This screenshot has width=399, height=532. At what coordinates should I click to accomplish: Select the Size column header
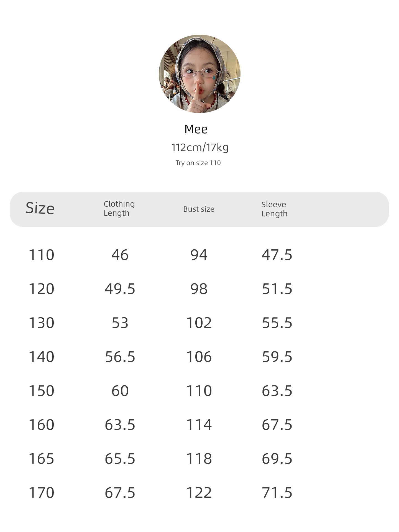coord(40,208)
